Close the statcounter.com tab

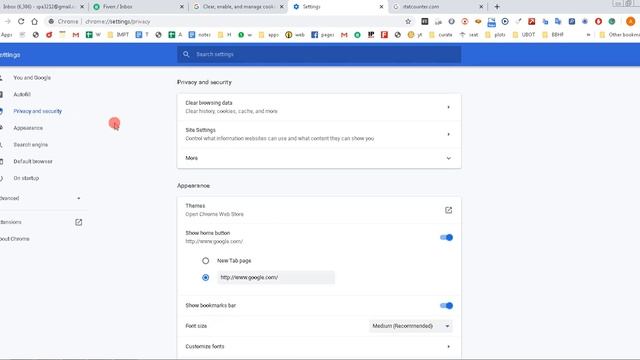click(481, 7)
